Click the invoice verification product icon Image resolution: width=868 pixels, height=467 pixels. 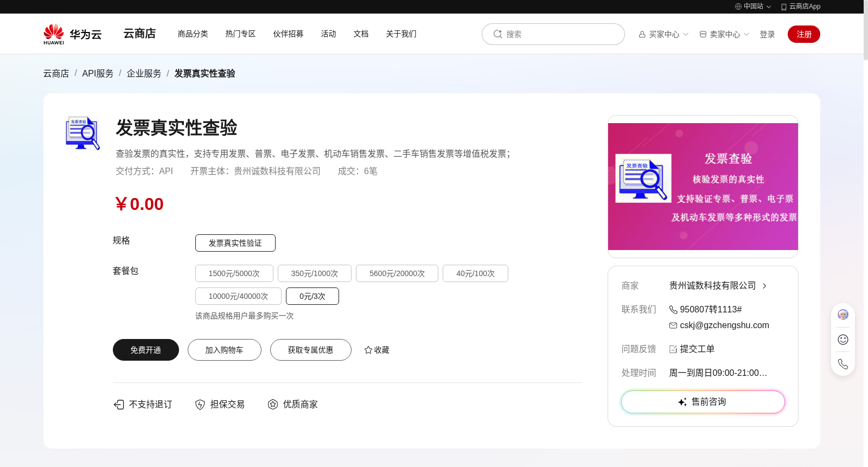(82, 133)
